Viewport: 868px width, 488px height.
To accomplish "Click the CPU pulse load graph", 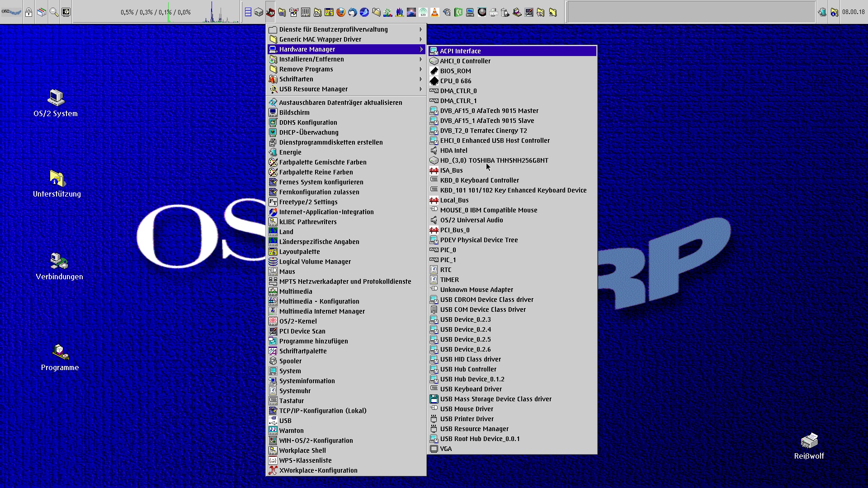I will tap(156, 12).
